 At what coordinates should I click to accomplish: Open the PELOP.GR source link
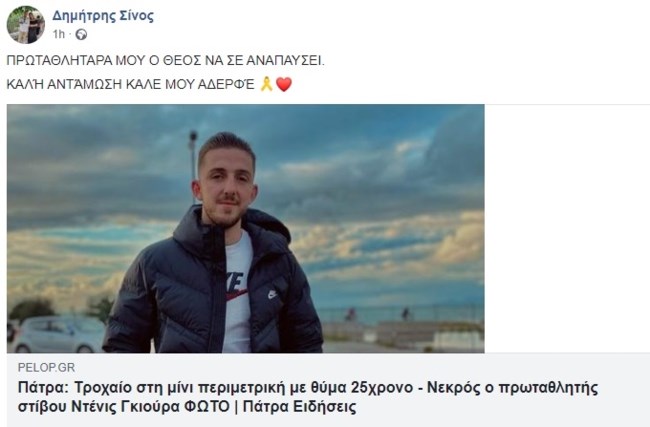pyautogui.click(x=46, y=367)
